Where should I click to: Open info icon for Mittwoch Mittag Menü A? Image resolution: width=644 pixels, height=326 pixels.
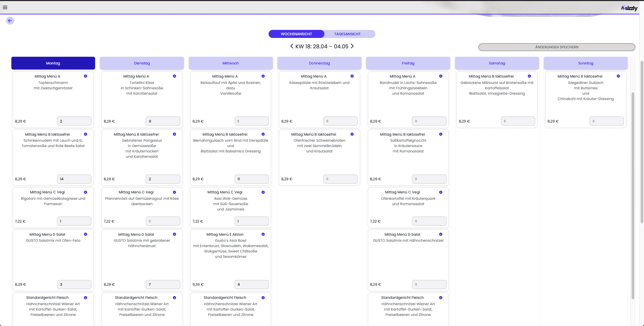click(263, 76)
